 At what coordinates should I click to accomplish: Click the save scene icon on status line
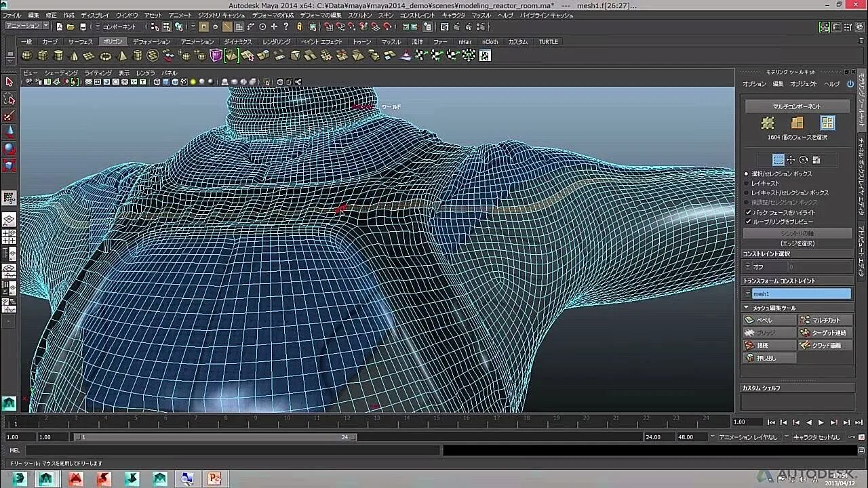click(83, 27)
